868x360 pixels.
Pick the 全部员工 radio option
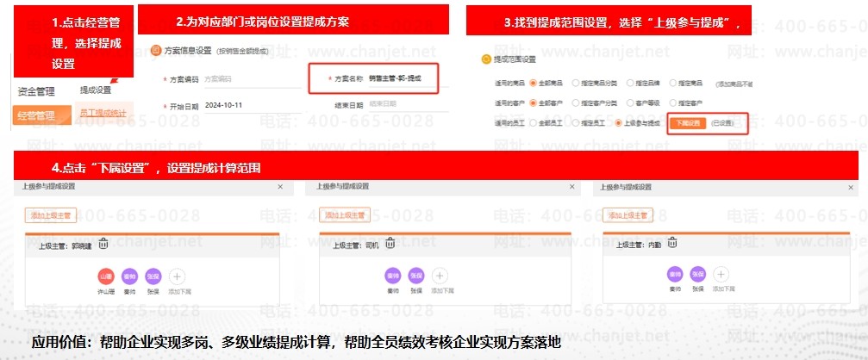(534, 123)
